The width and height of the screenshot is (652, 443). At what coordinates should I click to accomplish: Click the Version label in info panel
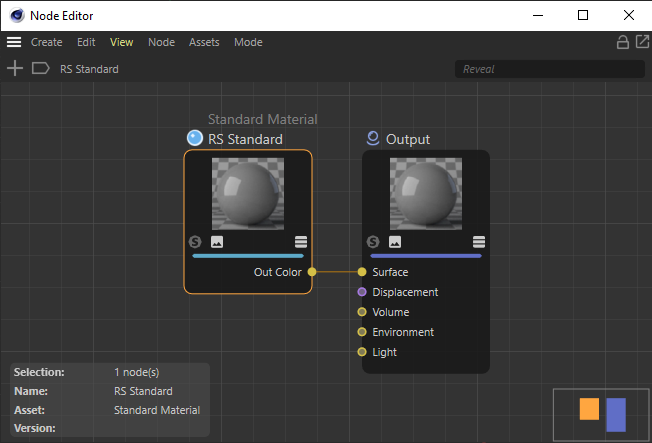tap(35, 428)
